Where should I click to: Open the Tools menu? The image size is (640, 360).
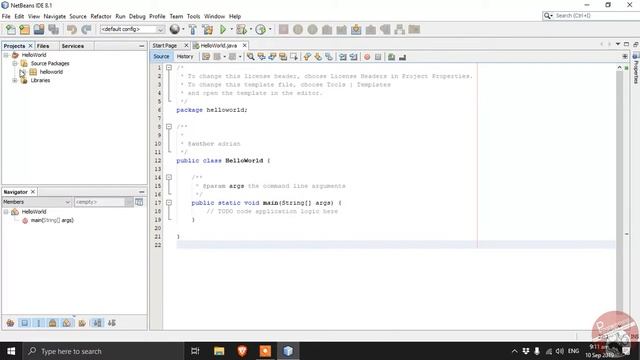pyautogui.click(x=193, y=16)
